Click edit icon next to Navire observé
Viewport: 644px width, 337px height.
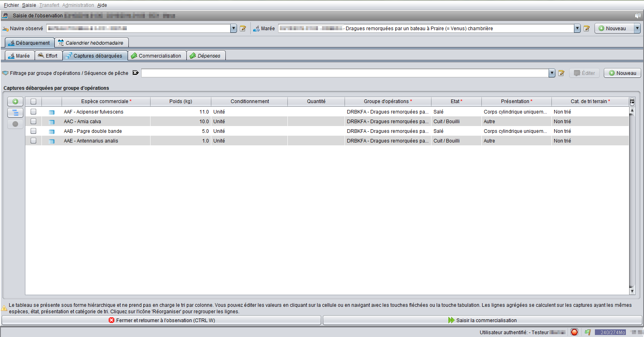[x=243, y=29]
